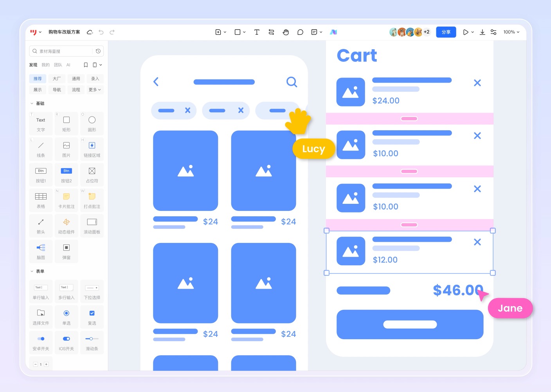Screen dimensions: 551x392
Task: Pick the 矩形 rectangle component
Action: pos(67,124)
